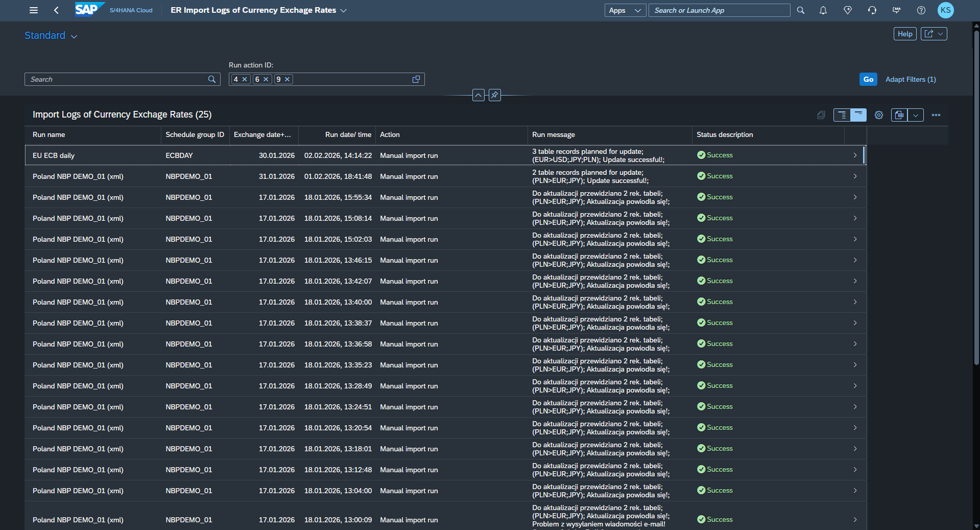Open the diamond Joule assistant icon
The image size is (980, 530).
(x=847, y=10)
